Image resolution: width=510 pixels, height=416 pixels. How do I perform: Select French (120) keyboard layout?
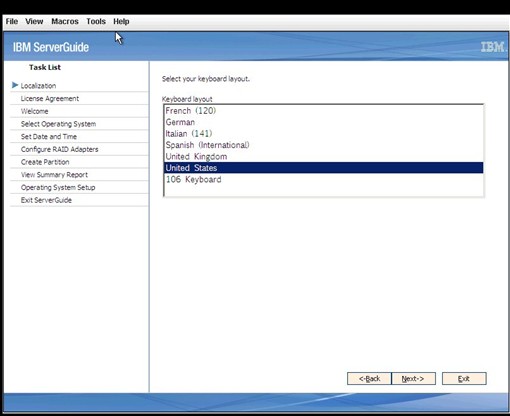[x=324, y=111]
